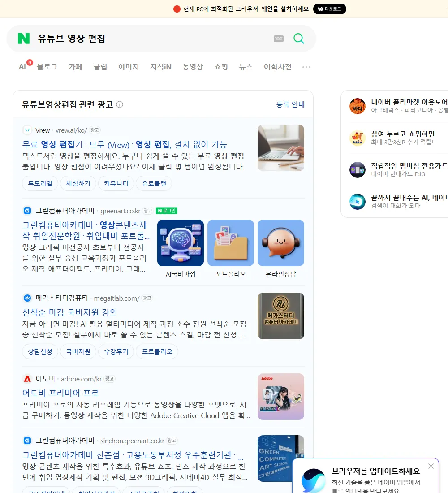Click the red warning icon in top banner

[177, 9]
